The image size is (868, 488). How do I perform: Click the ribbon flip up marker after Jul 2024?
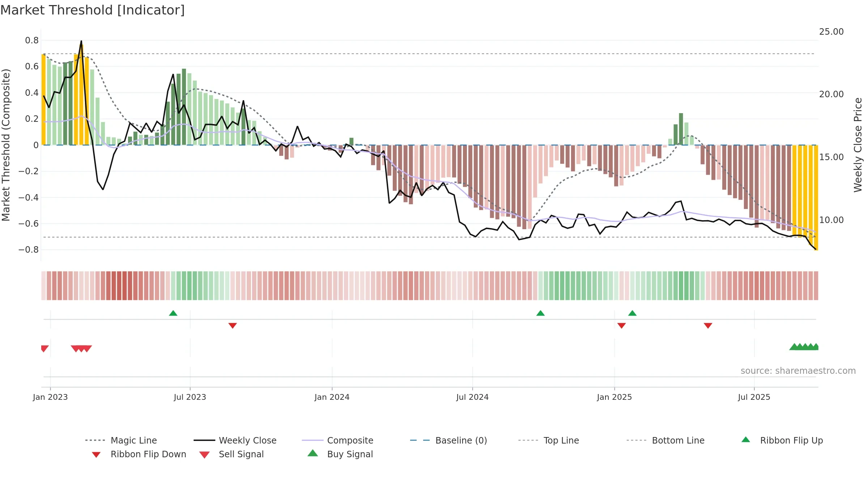(540, 313)
